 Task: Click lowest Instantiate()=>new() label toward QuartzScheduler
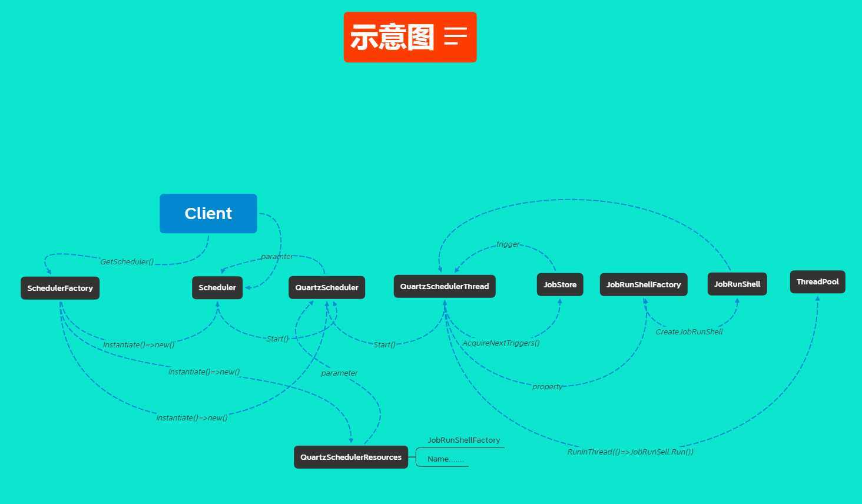192,418
